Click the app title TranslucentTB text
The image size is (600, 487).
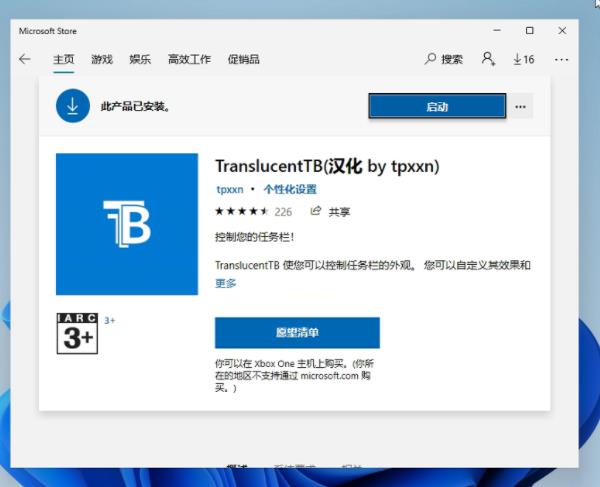point(327,166)
